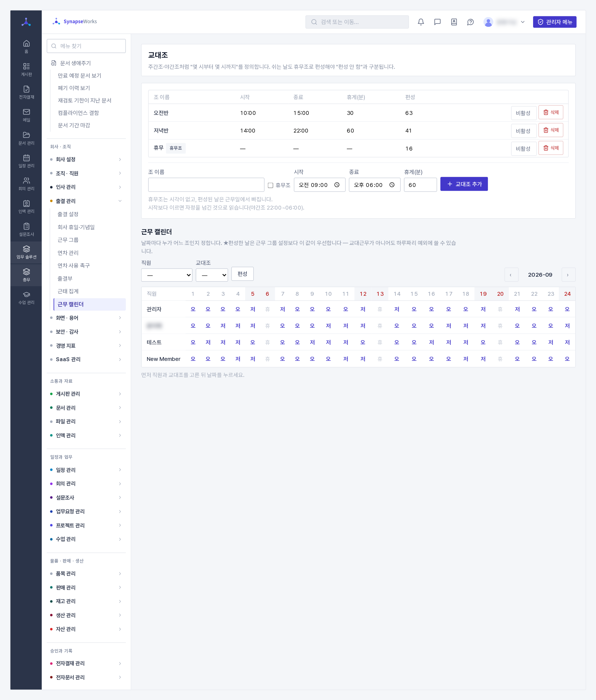Open the notifications bell icon
Screen dimensions: 596x700
(x=421, y=22)
